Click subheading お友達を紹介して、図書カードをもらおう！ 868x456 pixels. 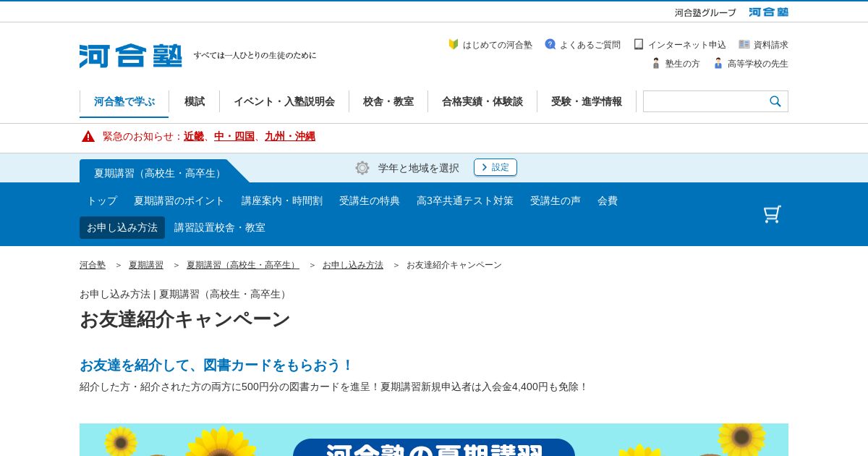tap(217, 365)
